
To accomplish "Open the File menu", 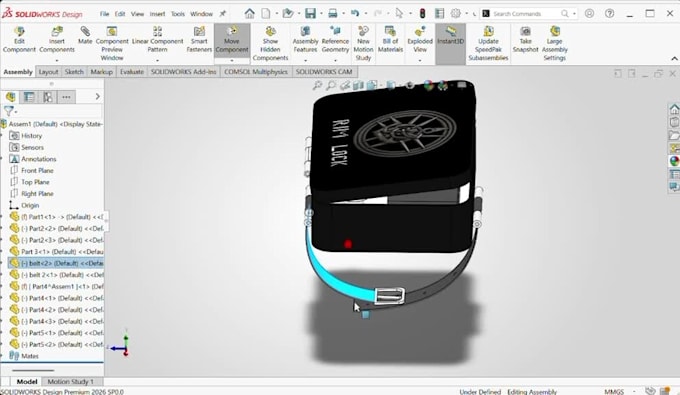I will (x=105, y=14).
